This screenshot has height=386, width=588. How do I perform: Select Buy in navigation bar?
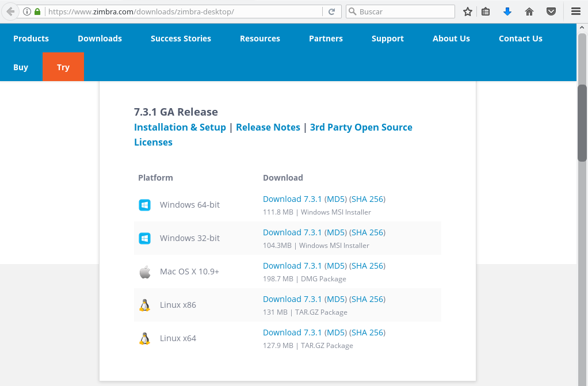[21, 67]
